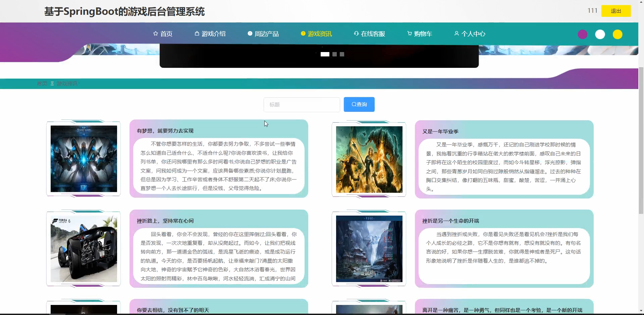Screen dimensions: 644x315
Task: Select the first carousel slide indicator
Action: click(x=325, y=54)
